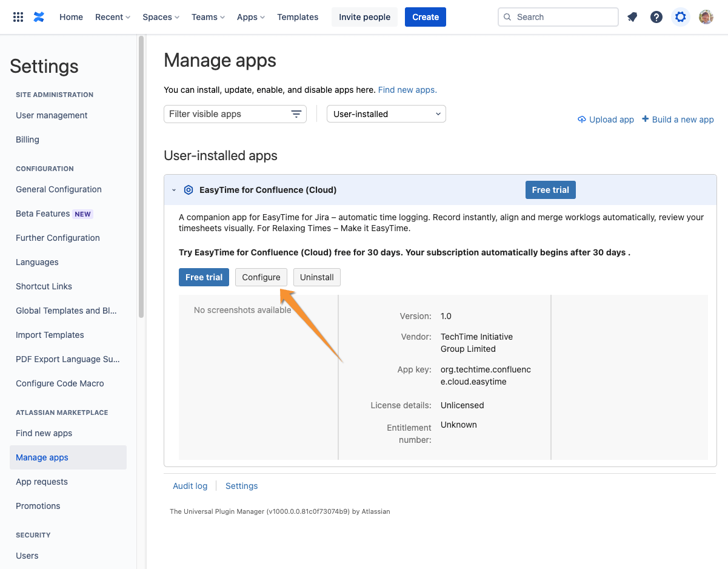Open Users under Security in sidebar

(27, 556)
